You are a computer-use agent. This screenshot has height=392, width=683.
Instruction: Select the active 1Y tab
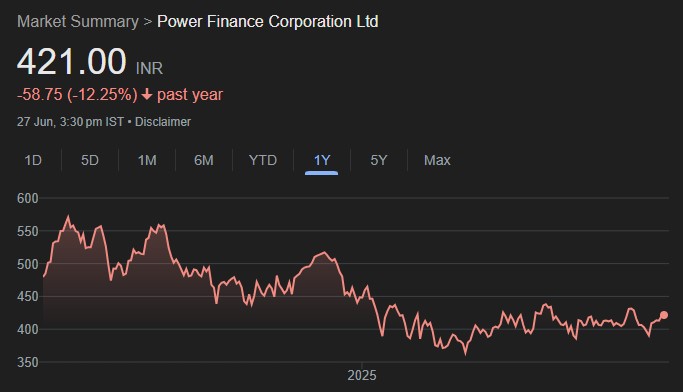pos(322,160)
